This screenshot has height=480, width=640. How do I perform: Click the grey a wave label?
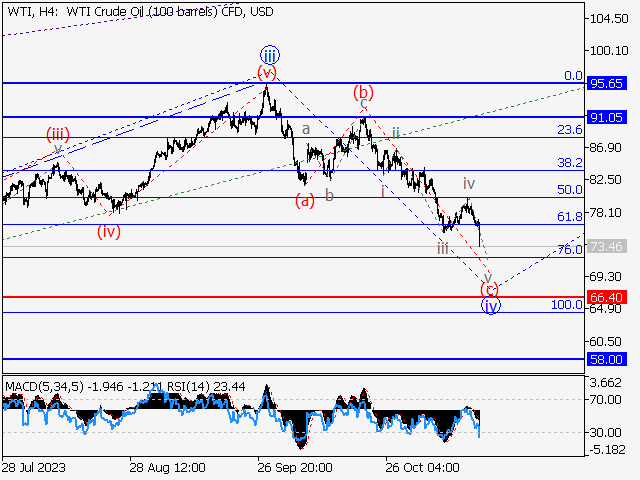(x=306, y=129)
